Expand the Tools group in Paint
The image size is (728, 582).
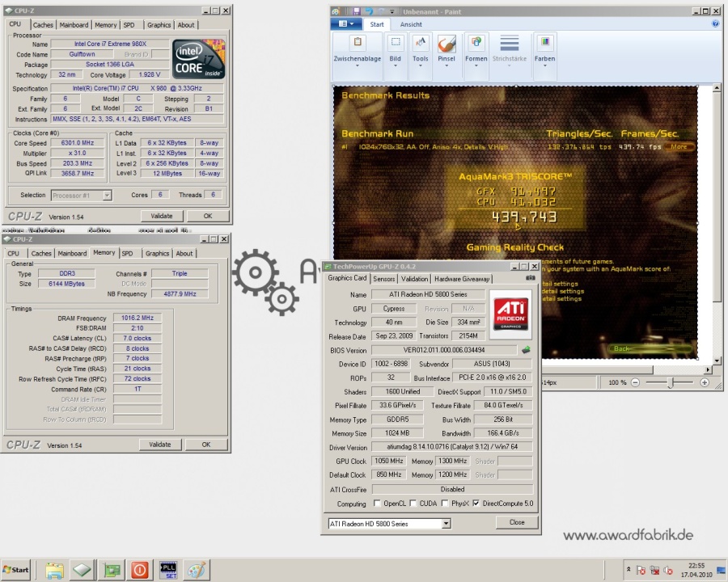[420, 54]
